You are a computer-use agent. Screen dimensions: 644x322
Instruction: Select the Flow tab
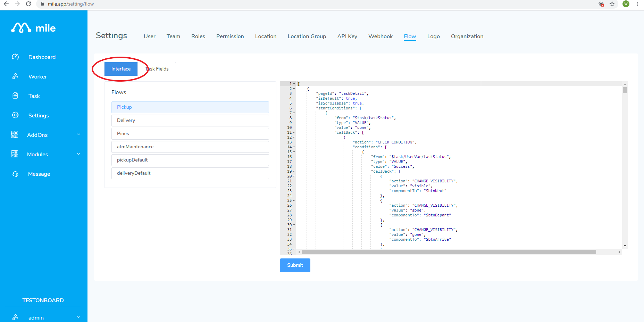410,36
